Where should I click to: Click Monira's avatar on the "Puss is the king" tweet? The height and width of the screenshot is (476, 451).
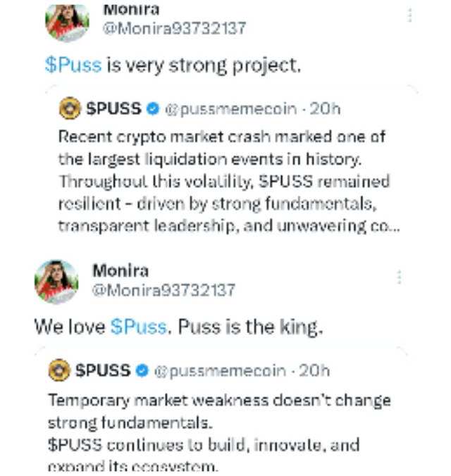(56, 281)
